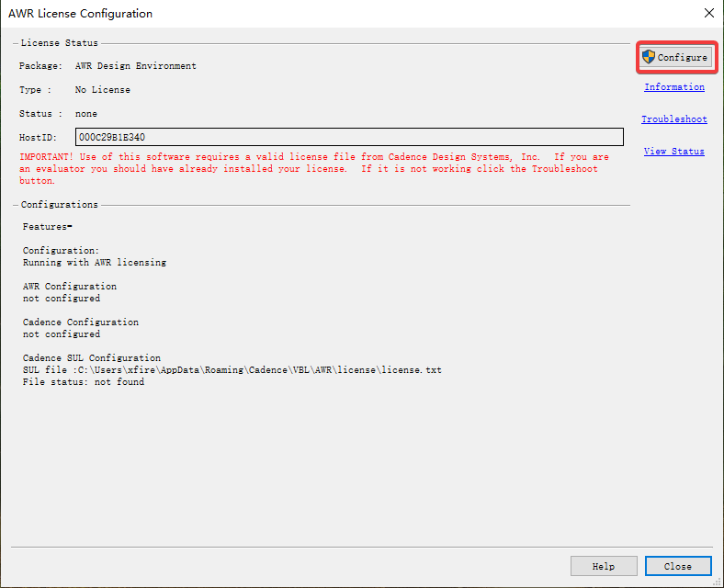Screen dimensions: 724x588
Task: Click 'File status: not found' text
Action: pyautogui.click(x=84, y=382)
